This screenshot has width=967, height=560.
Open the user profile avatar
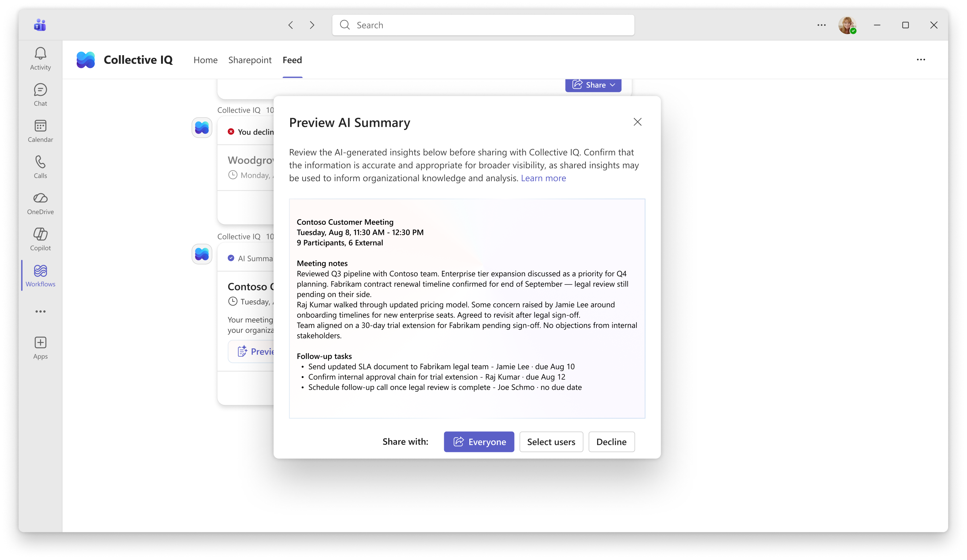[847, 25]
